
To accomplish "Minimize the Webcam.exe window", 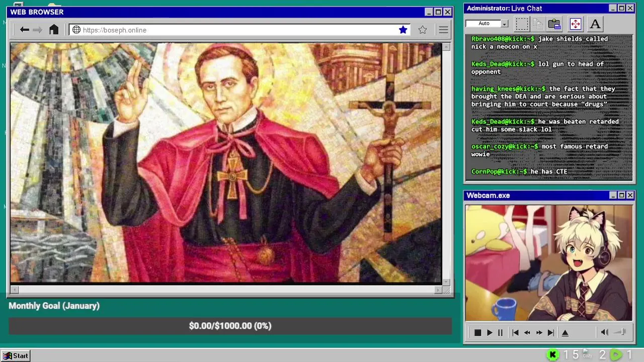I will point(613,195).
